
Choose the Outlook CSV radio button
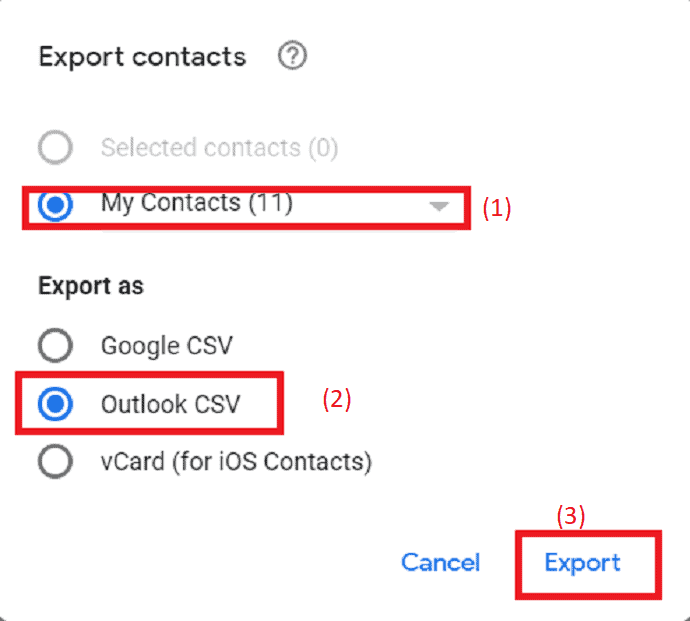[x=55, y=404]
